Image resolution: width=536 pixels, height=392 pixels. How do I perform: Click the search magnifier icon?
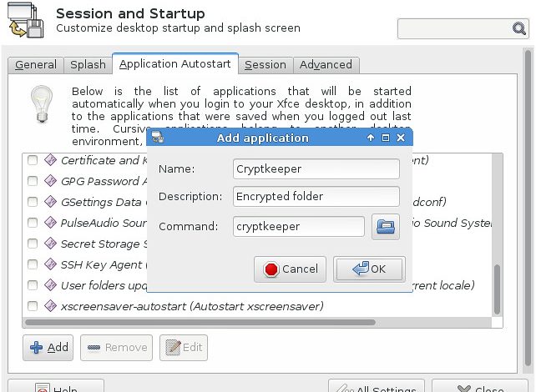519,28
